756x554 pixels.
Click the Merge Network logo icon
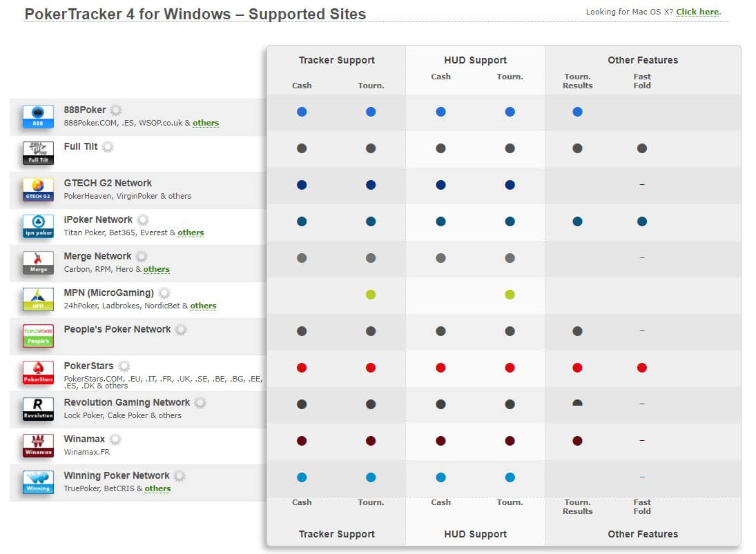point(38,263)
